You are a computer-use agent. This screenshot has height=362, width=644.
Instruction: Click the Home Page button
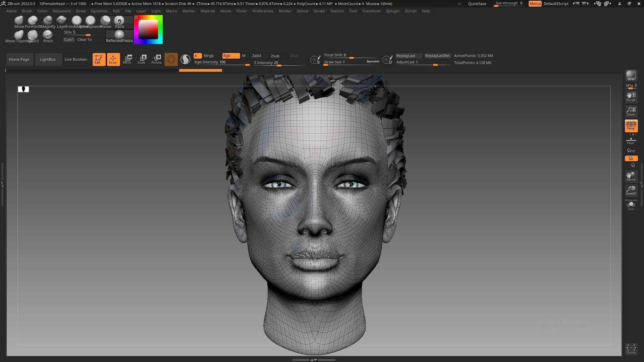[19, 59]
